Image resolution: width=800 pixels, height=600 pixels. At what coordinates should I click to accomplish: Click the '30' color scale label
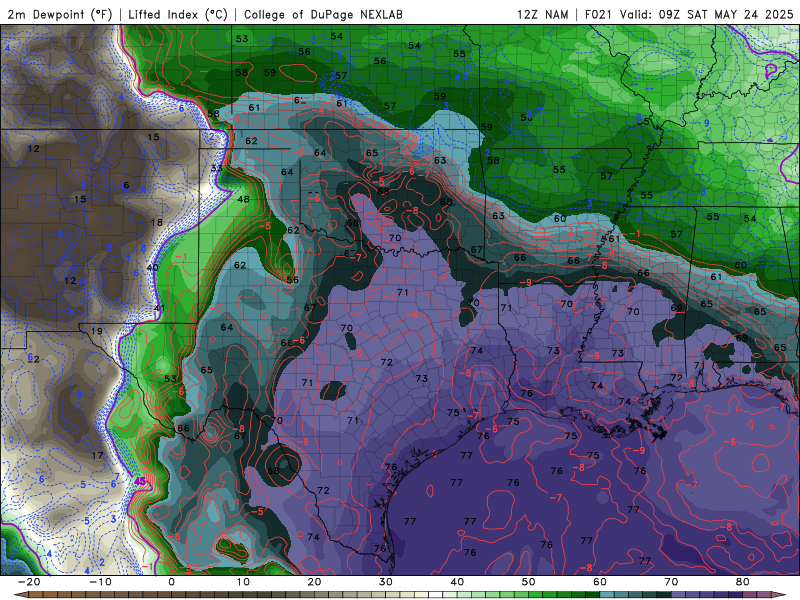point(386,582)
